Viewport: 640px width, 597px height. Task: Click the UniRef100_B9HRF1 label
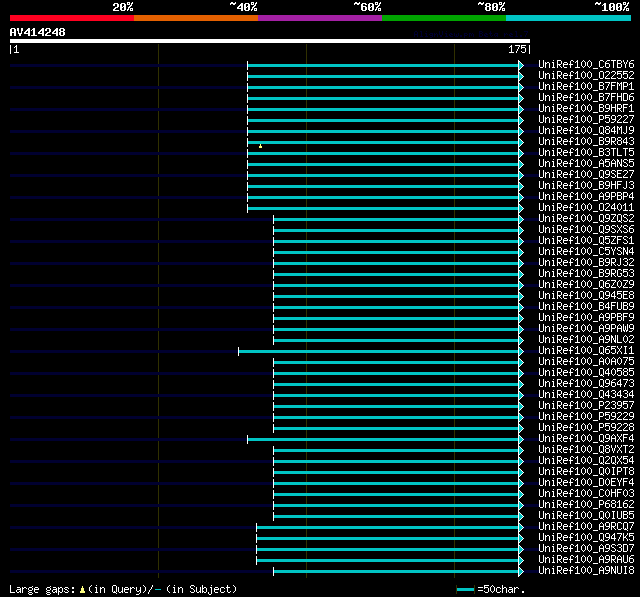[586, 109]
